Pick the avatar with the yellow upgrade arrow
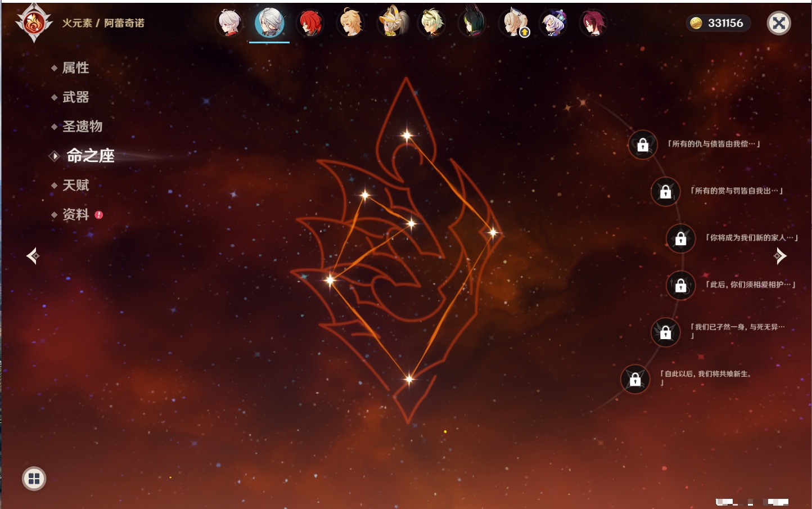The image size is (812, 509). pos(514,23)
